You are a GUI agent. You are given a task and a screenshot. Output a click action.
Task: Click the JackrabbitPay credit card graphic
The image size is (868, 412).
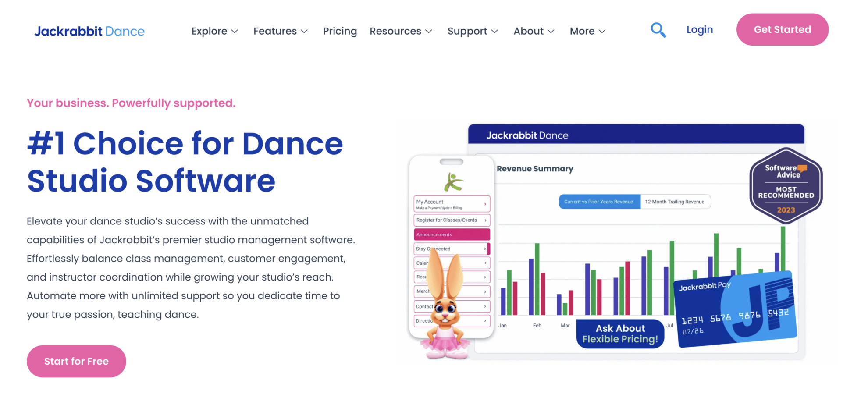pos(735,309)
